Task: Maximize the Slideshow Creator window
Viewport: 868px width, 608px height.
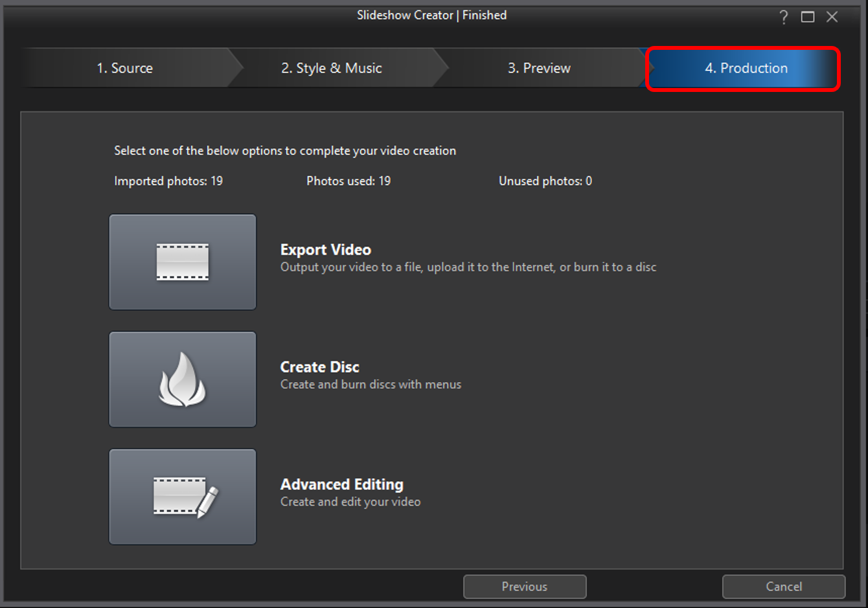Action: click(808, 17)
